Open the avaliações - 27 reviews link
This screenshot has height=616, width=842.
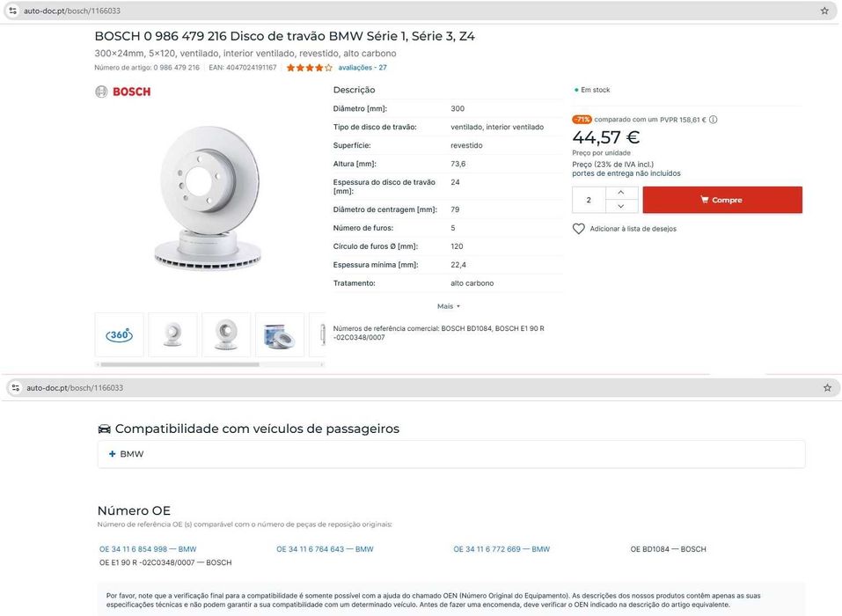coord(362,68)
